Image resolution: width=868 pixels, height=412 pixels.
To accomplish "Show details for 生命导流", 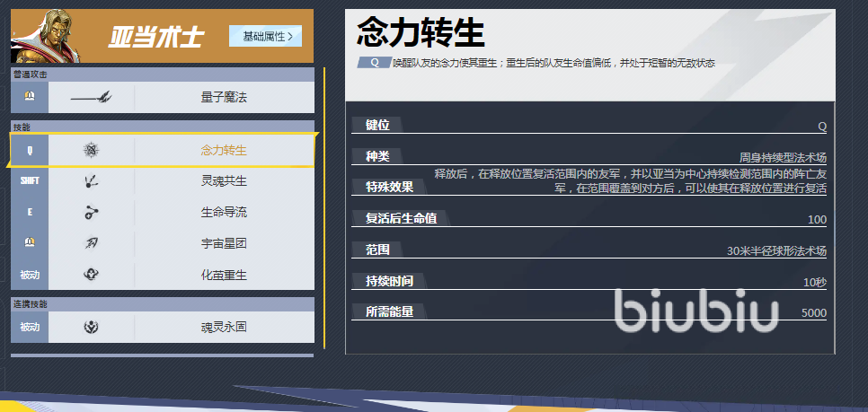I will [224, 212].
